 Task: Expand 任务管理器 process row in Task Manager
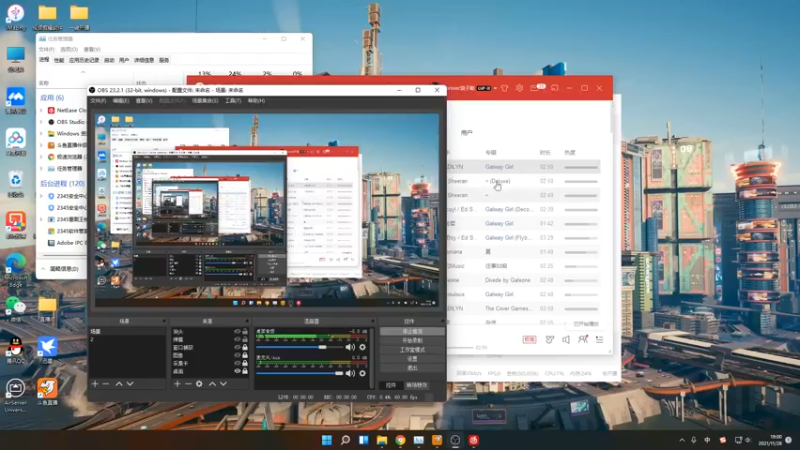click(42, 168)
